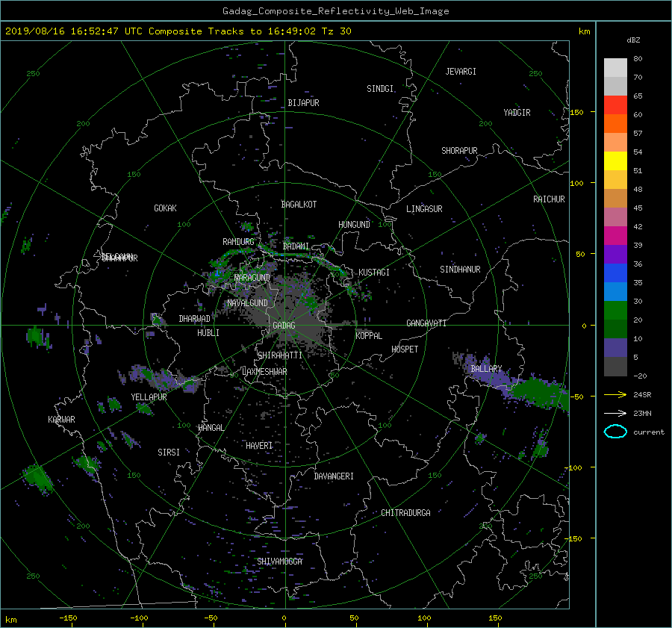Select the red 60-65 dBZ color band
The image size is (672, 628).
[x=615, y=105]
